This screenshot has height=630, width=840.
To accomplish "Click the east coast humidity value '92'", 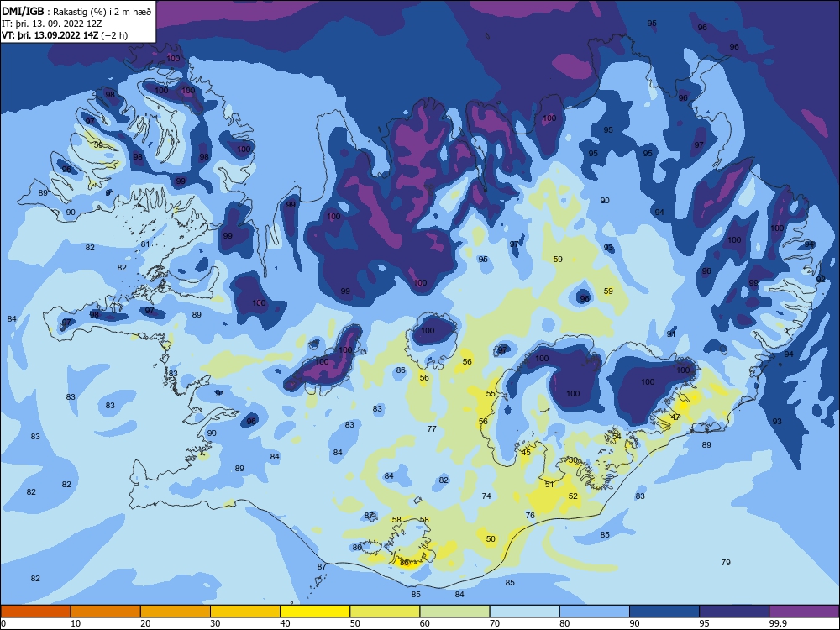I will [x=821, y=280].
